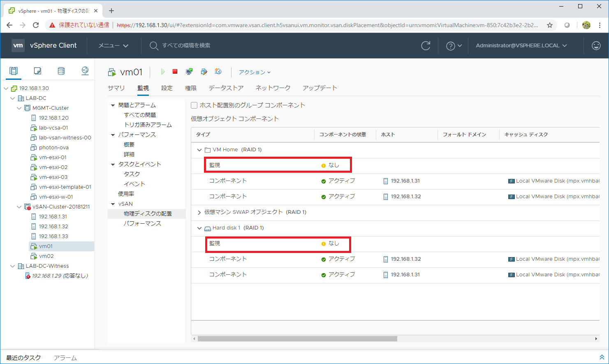The width and height of the screenshot is (609, 364).
Task: Switch to Storage inventory view icon
Action: pyautogui.click(x=61, y=71)
